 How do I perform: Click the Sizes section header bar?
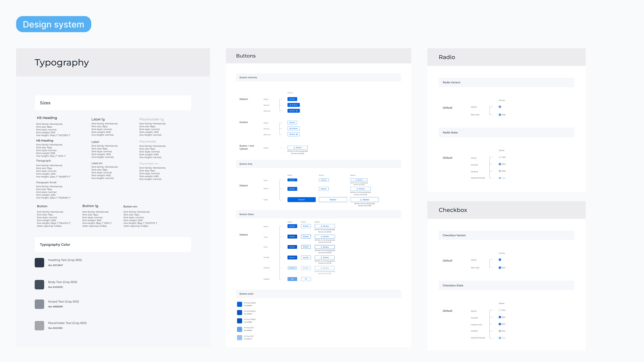(113, 103)
